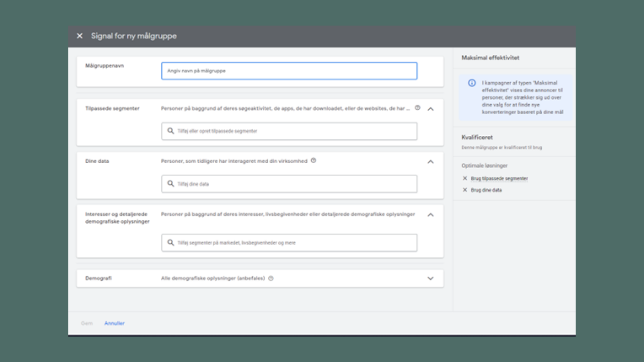Close the Signal for ny målgruppe dialog
The height and width of the screenshot is (362, 644).
tap(79, 36)
